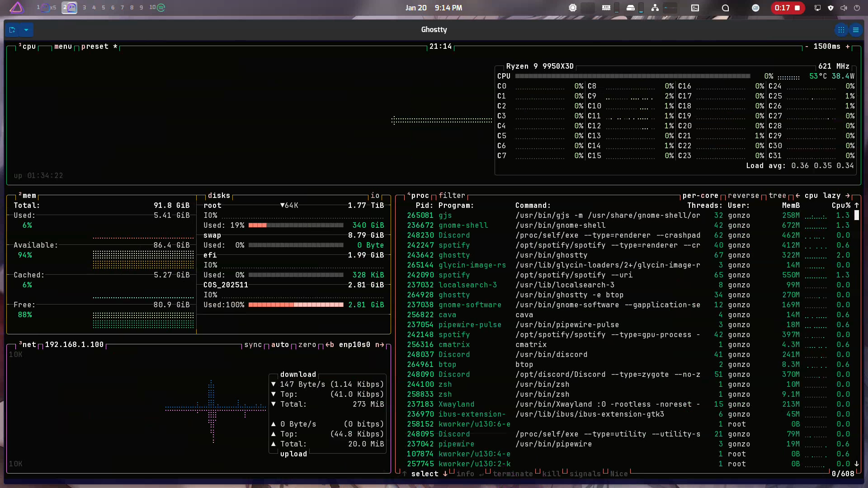Enable tree view for processes
This screenshot has width=868, height=488.
click(777, 196)
